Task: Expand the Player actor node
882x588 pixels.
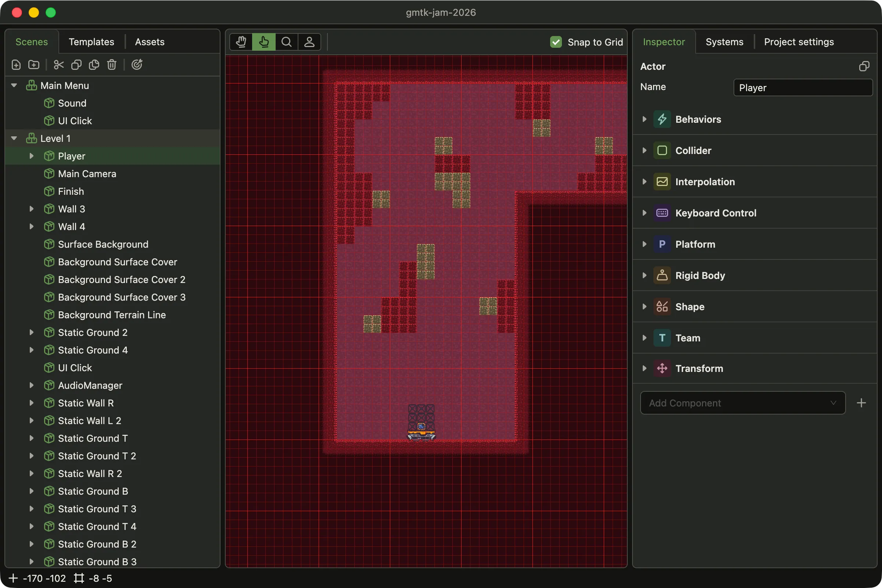Action: [32, 156]
